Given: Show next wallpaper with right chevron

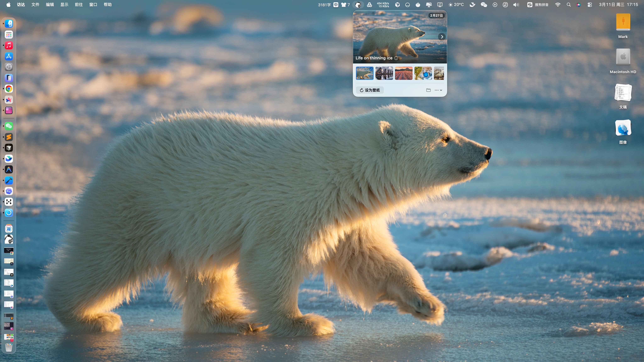Looking at the screenshot, I should (x=442, y=37).
